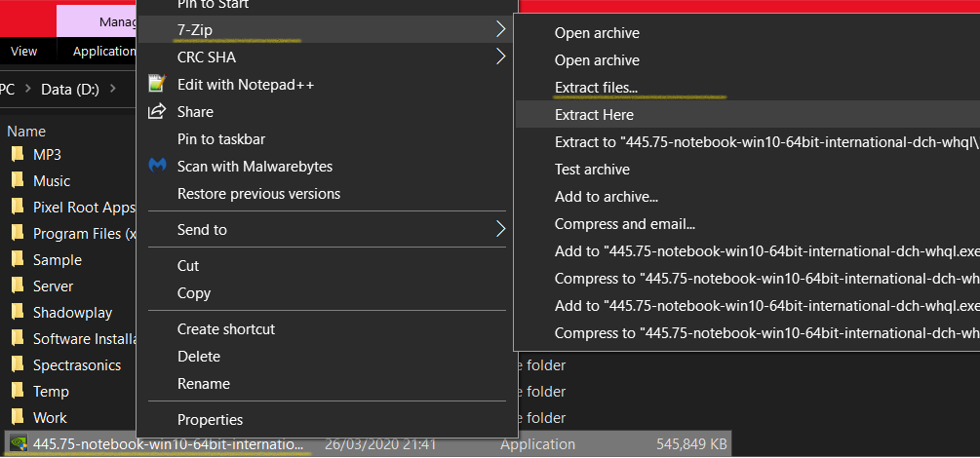The height and width of the screenshot is (458, 980).
Task: Select the Spectrasonics folder name
Action: pos(77,364)
